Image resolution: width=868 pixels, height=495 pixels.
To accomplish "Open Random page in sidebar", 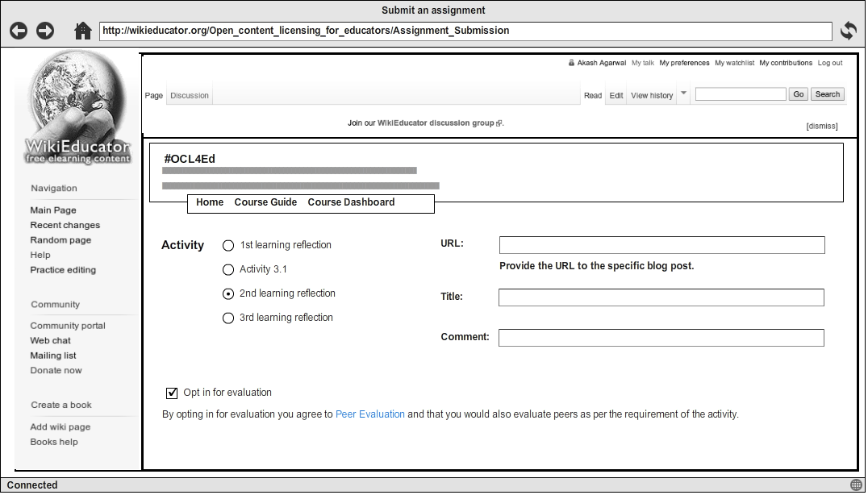I will [x=61, y=240].
